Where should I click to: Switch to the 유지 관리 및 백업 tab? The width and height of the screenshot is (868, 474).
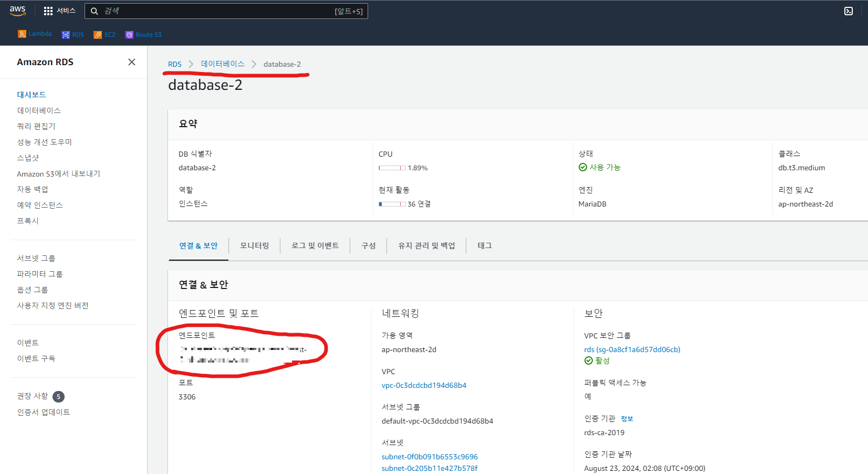coord(426,245)
